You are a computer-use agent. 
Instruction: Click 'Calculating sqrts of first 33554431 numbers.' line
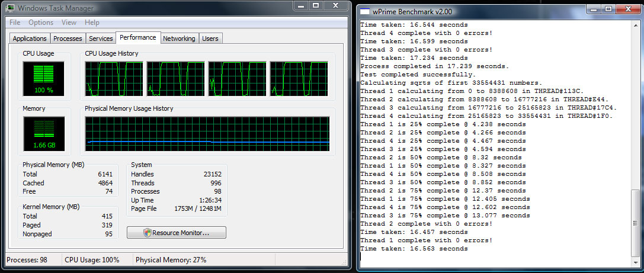(x=451, y=83)
